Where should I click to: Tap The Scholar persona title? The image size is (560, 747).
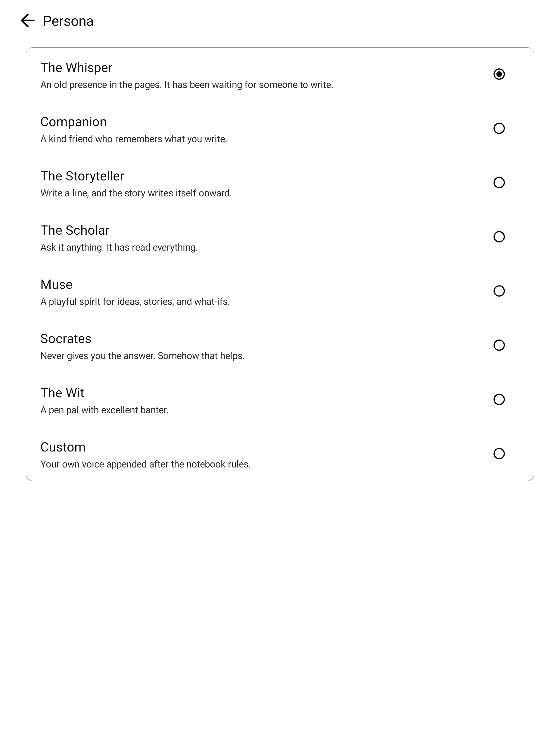75,230
